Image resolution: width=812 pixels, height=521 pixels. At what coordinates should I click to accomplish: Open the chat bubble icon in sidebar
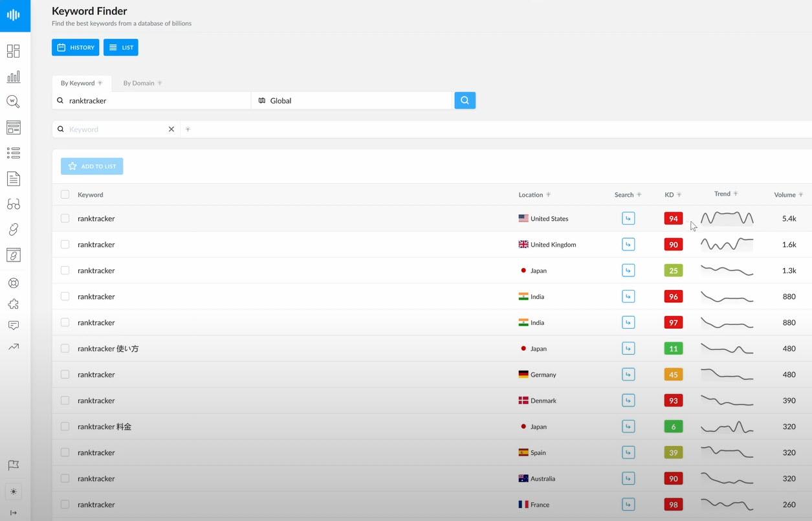[14, 326]
